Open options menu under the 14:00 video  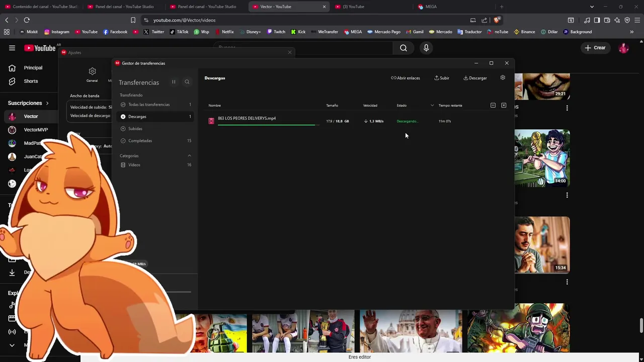pyautogui.click(x=567, y=195)
